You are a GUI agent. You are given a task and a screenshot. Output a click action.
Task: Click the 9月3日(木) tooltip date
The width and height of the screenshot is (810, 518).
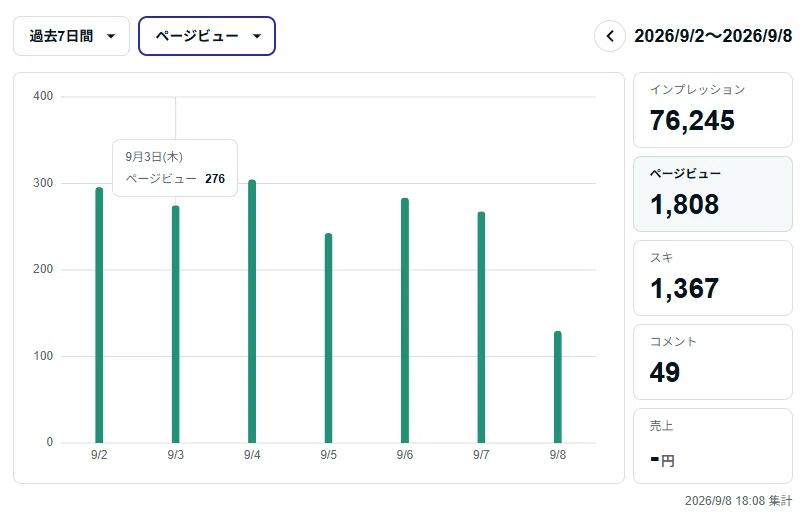click(x=154, y=156)
